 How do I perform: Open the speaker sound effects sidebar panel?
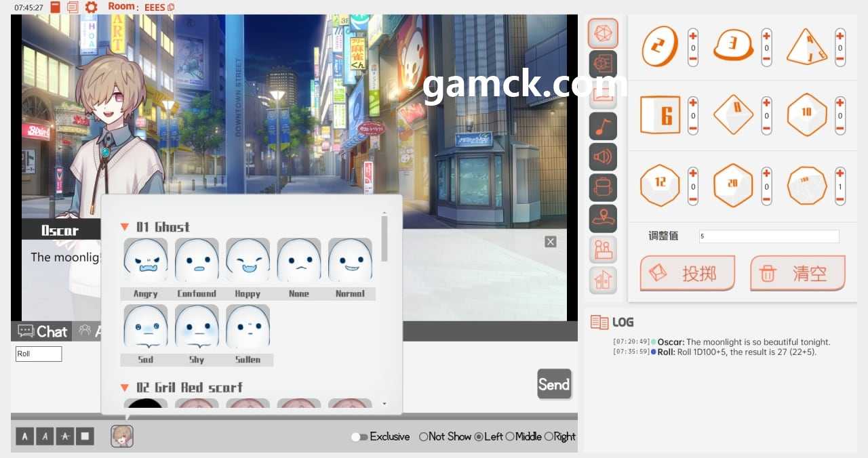pos(603,157)
